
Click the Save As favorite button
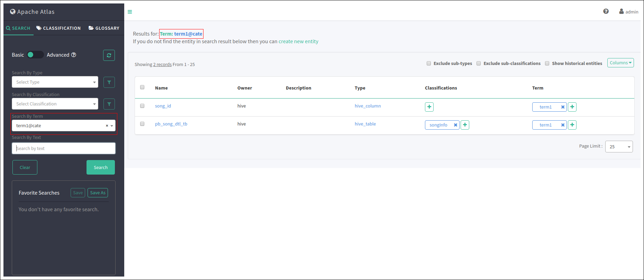coord(98,193)
